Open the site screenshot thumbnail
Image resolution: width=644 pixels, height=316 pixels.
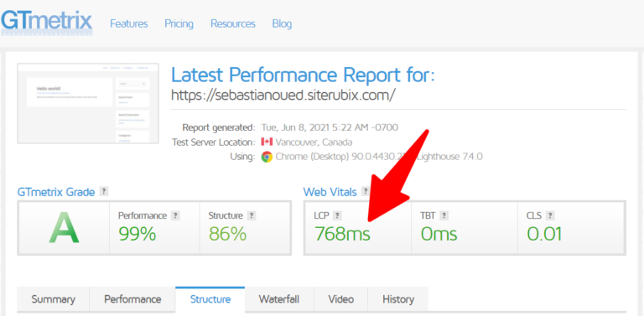tap(88, 103)
